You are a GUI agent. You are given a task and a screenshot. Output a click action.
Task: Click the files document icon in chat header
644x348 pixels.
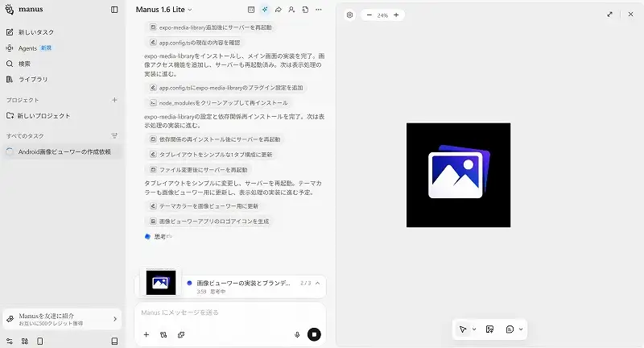click(305, 10)
